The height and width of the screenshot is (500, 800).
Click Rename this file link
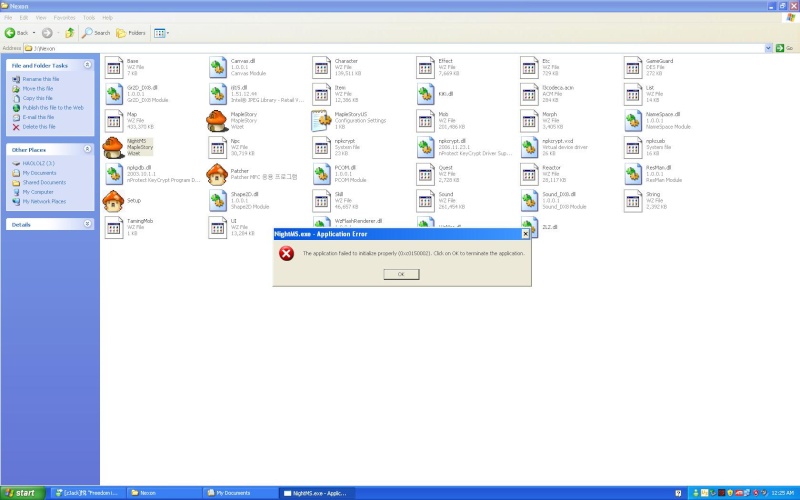pos(41,79)
